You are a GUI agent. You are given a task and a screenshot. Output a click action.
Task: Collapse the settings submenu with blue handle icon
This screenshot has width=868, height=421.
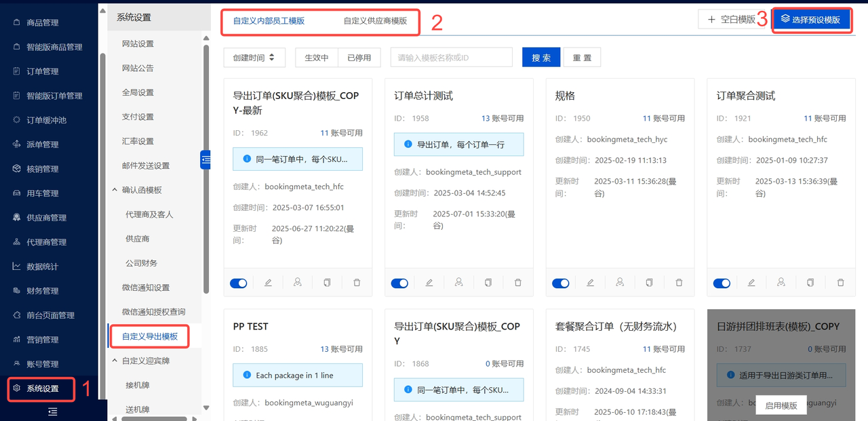tap(205, 159)
